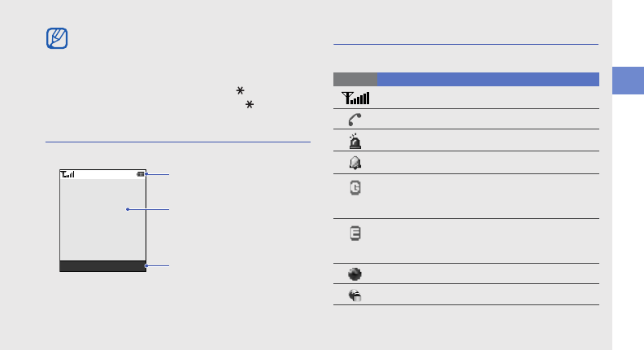Click the note pencil icon
Image resolution: width=644 pixels, height=350 pixels.
click(58, 39)
